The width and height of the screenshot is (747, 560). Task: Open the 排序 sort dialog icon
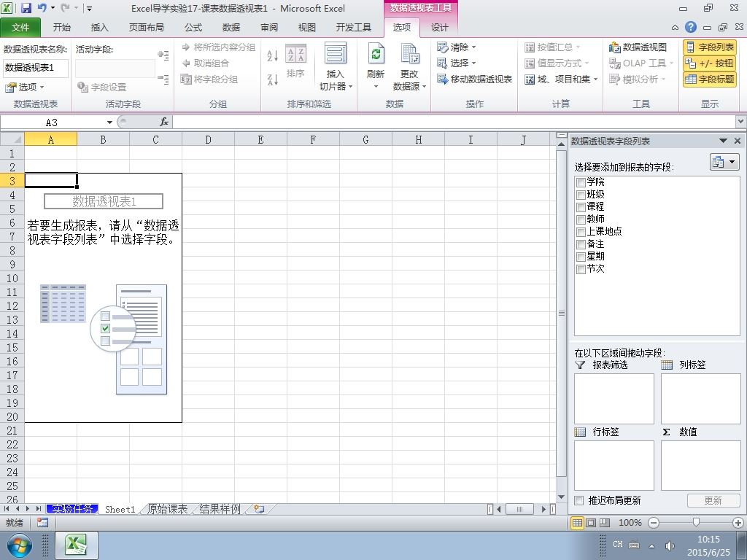[x=295, y=61]
